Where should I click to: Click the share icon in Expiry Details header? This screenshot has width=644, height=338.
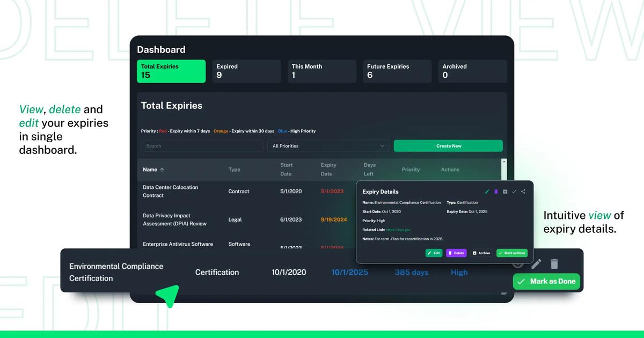point(523,192)
